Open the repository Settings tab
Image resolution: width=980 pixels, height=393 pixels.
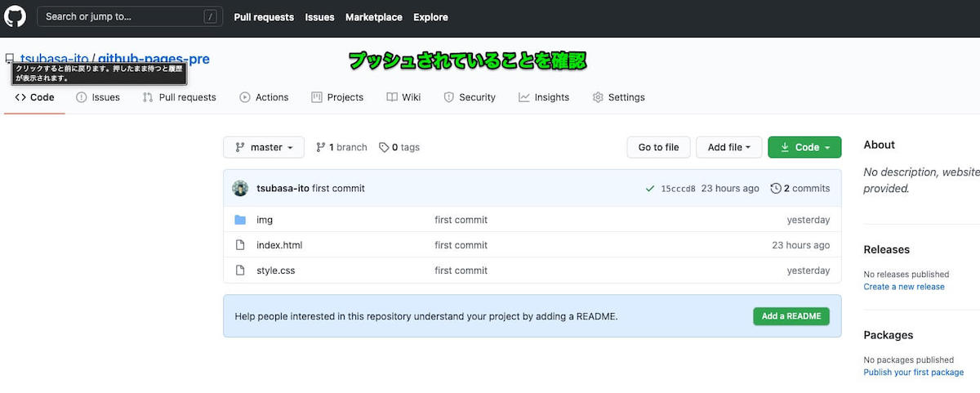click(x=618, y=97)
